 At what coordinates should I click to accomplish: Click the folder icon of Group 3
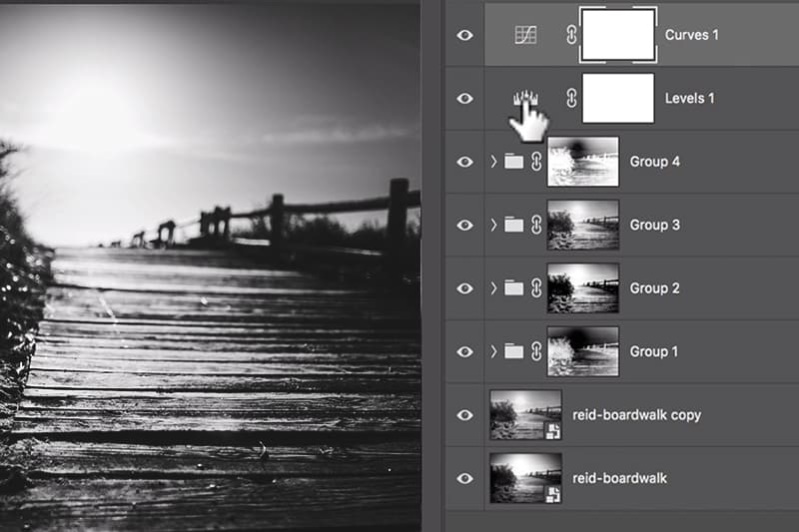[513, 225]
